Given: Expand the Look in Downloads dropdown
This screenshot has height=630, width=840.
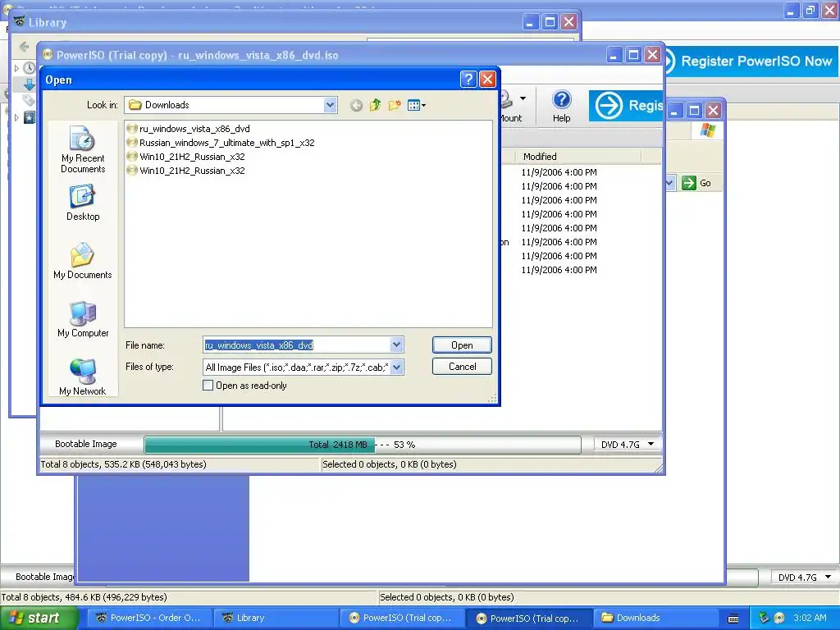Looking at the screenshot, I should pos(330,105).
